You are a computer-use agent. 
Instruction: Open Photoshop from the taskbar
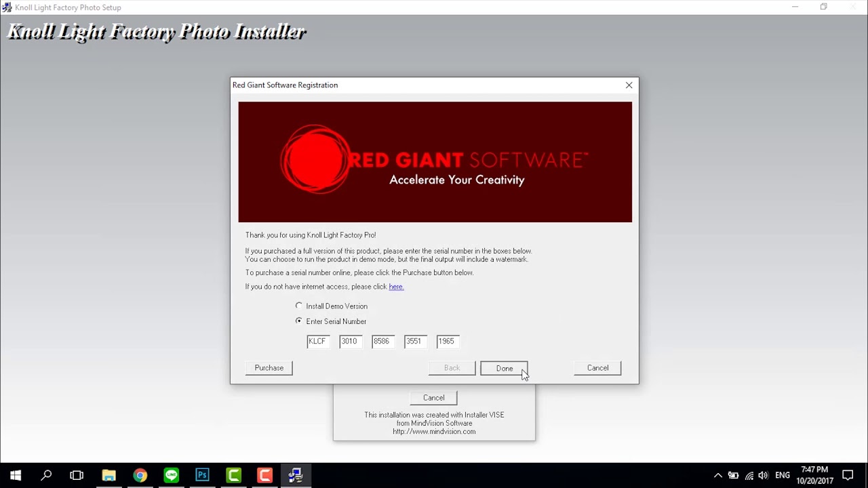[x=202, y=475]
